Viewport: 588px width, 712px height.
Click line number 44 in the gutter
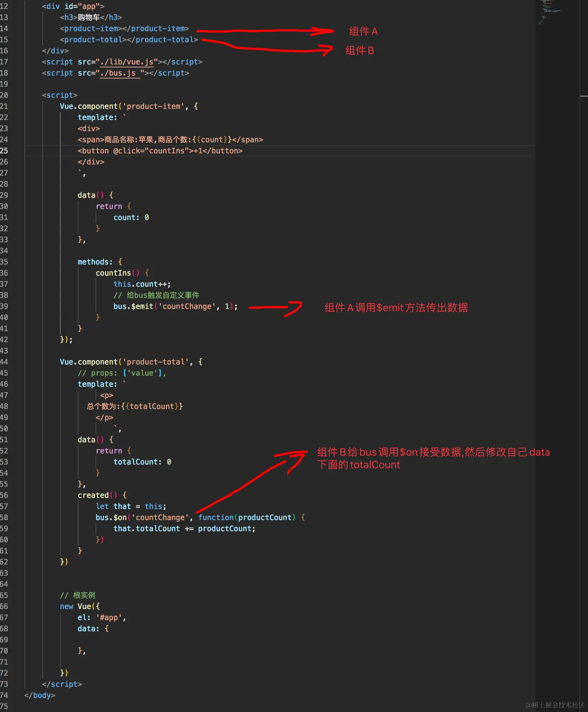[x=4, y=362]
